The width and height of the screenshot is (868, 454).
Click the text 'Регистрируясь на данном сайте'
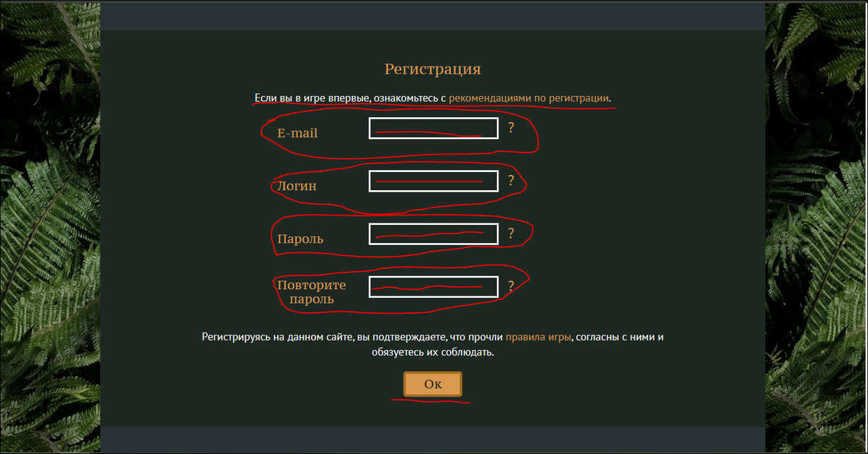point(278,337)
